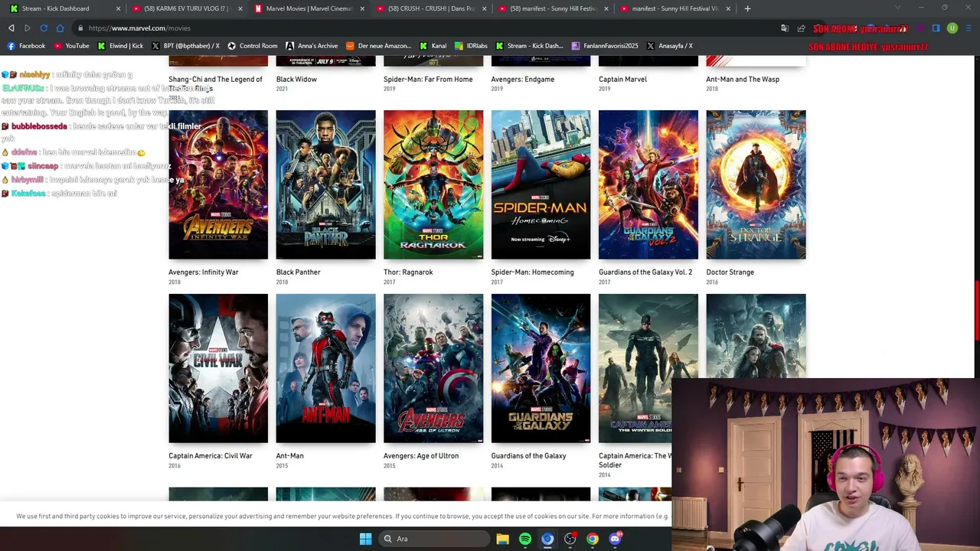Close the CRUSH - CRUSH! tab
This screenshot has width=980, height=551.
coord(483,8)
